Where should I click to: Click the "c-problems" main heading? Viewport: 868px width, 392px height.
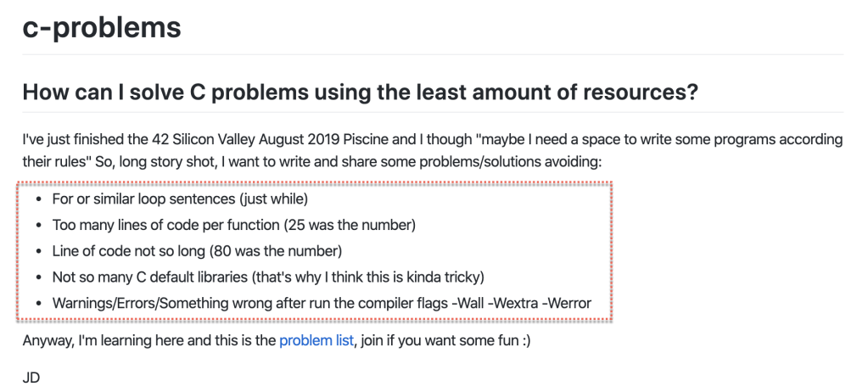(102, 27)
